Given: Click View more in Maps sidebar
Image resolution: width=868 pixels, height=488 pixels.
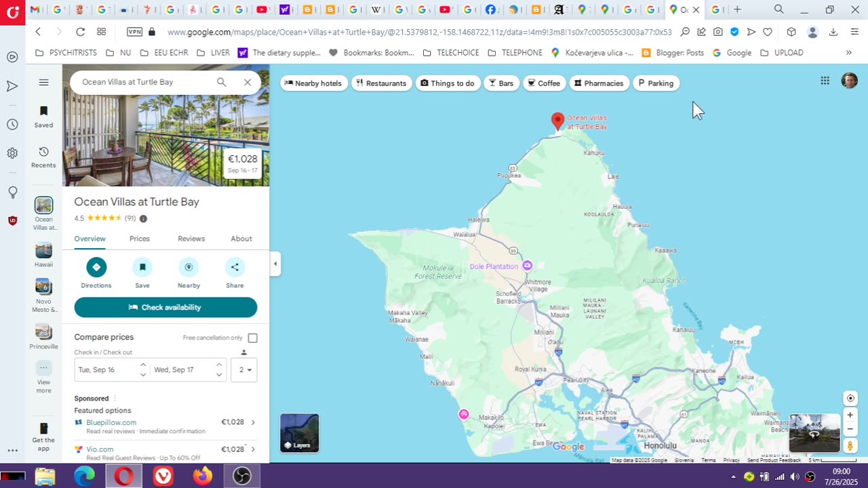Looking at the screenshot, I should click(x=43, y=378).
